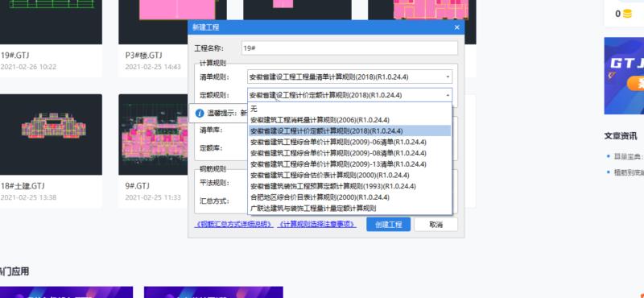Pick 综合单价计算规则(2009)-06清单 option
This screenshot has height=298, width=644.
[349, 143]
